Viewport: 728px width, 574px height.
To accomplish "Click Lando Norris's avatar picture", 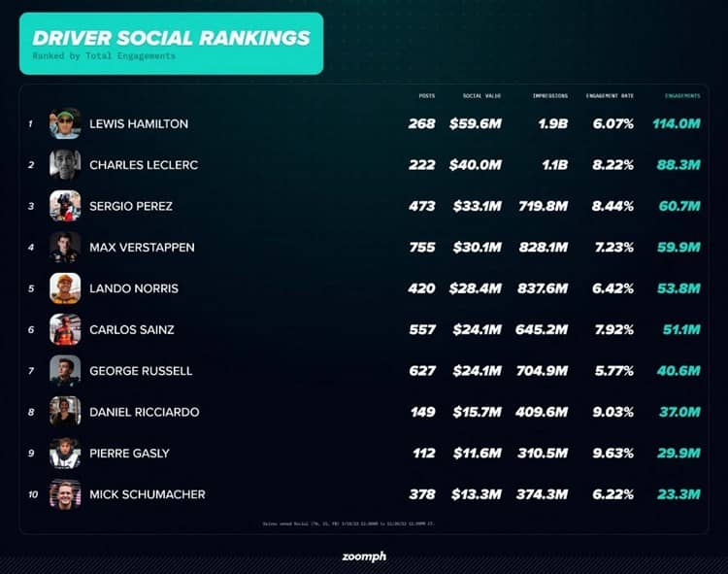I will [x=65, y=288].
